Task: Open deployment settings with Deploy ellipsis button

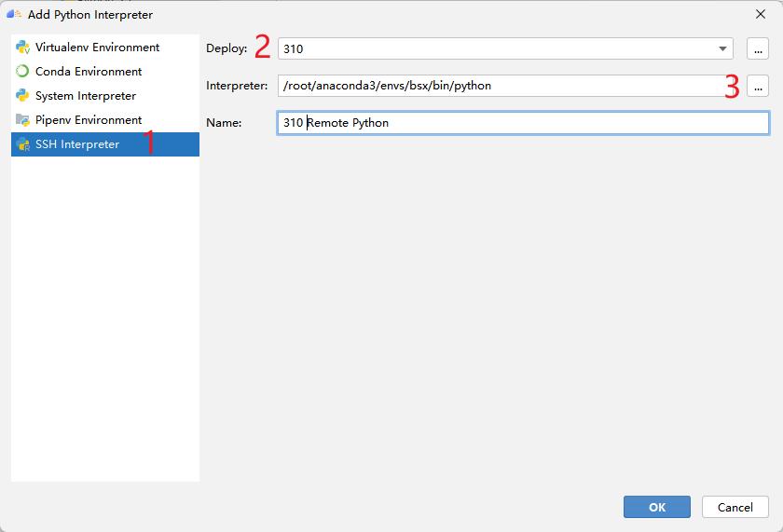Action: coord(758,48)
